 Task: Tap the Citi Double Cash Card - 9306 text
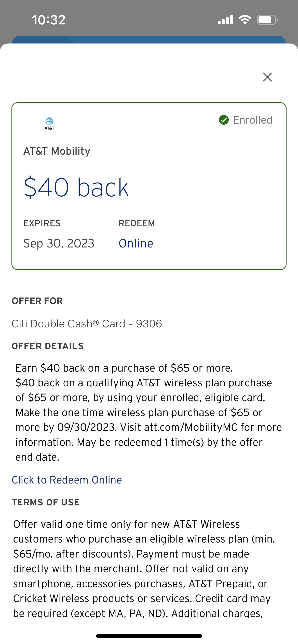point(87,324)
